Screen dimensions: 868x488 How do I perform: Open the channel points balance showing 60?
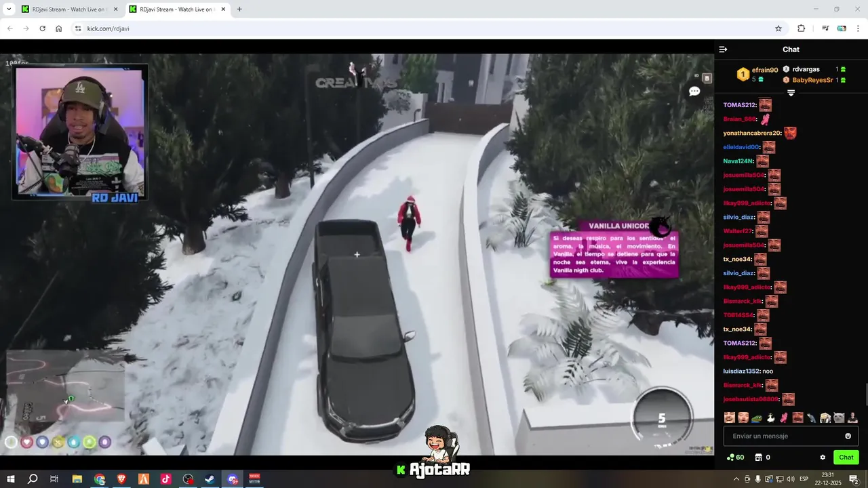pos(735,457)
